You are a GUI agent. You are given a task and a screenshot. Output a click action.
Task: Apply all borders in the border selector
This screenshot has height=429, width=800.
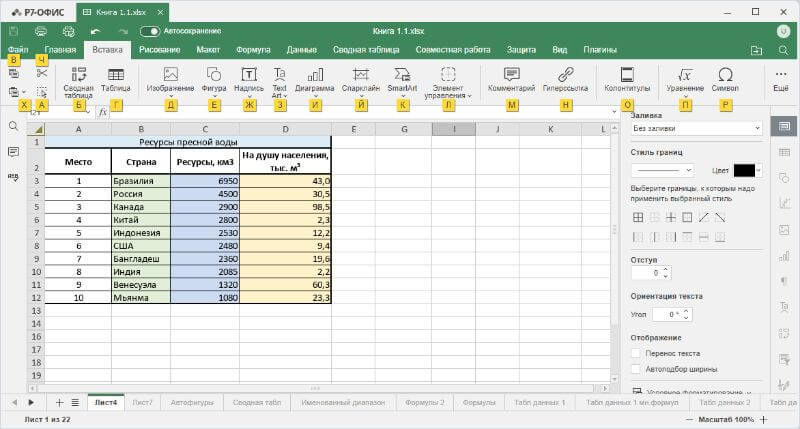[x=638, y=218]
